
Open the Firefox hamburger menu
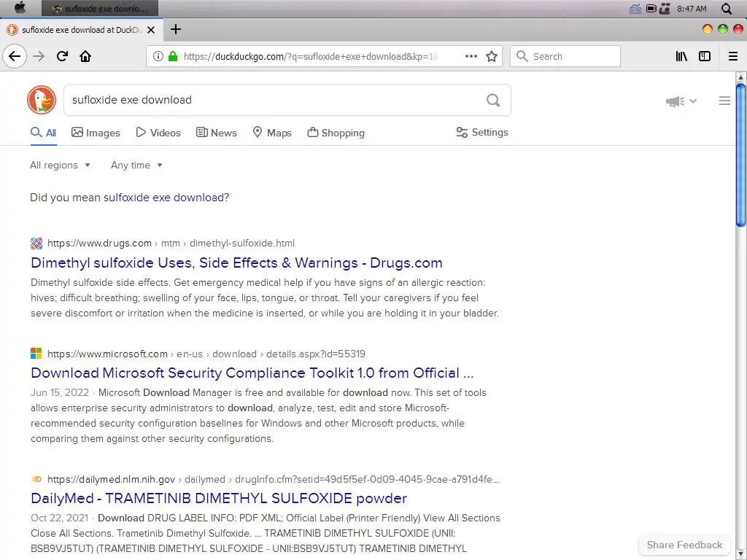[x=733, y=56]
